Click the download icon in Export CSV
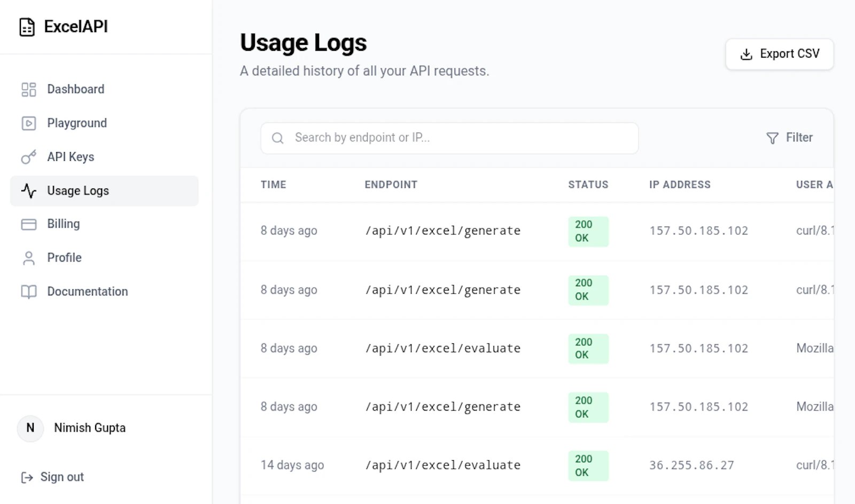The width and height of the screenshot is (855, 504). click(x=746, y=54)
